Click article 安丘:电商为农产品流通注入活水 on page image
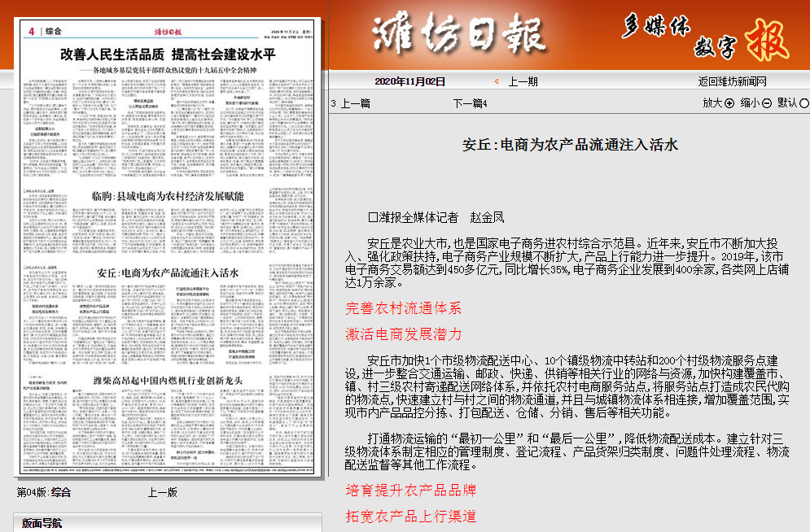The image size is (810, 532). [168, 273]
